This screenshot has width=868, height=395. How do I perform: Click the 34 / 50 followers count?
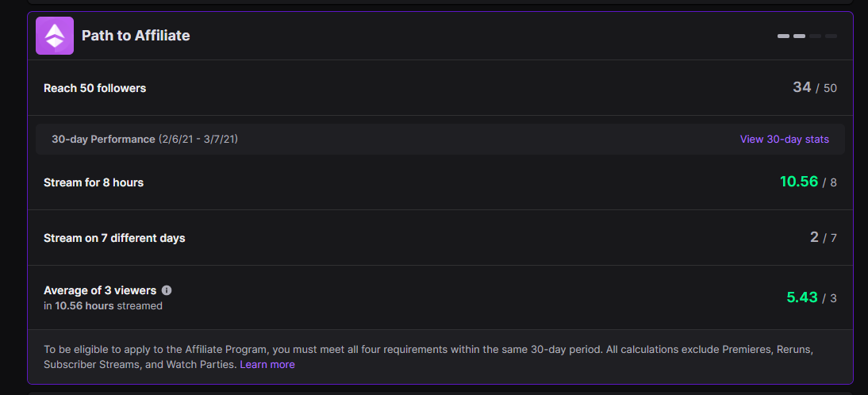click(x=814, y=87)
